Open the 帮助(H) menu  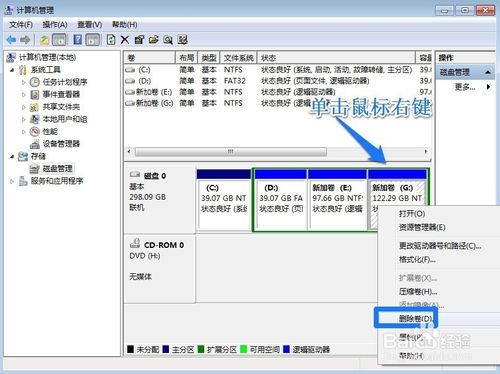pyautogui.click(x=124, y=25)
